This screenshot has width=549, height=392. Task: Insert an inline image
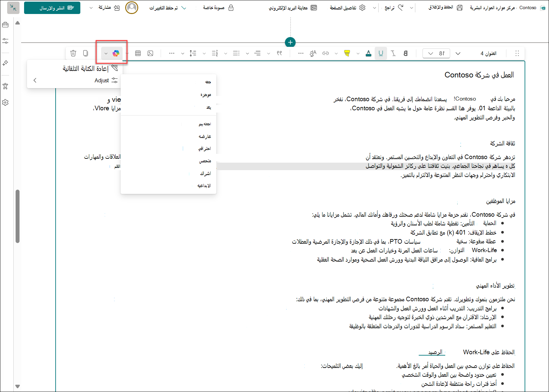pos(150,53)
